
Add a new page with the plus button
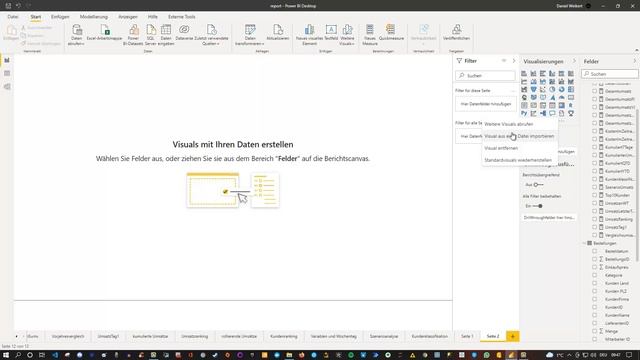(513, 336)
